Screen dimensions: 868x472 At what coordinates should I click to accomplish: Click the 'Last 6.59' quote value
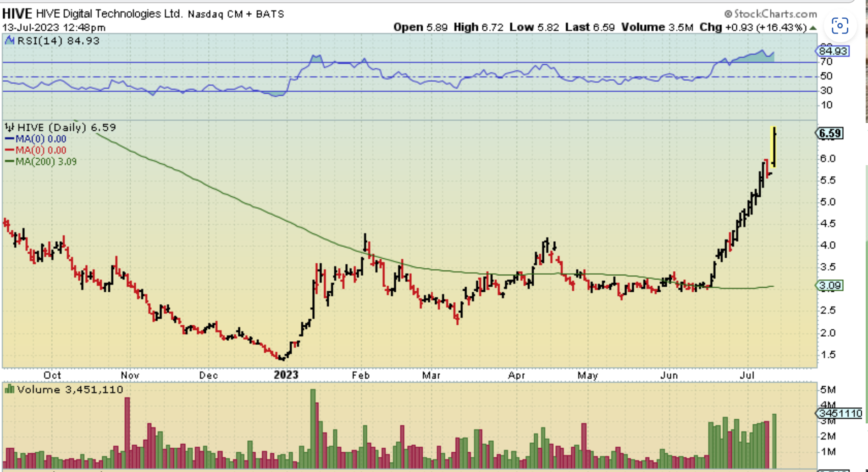(590, 28)
